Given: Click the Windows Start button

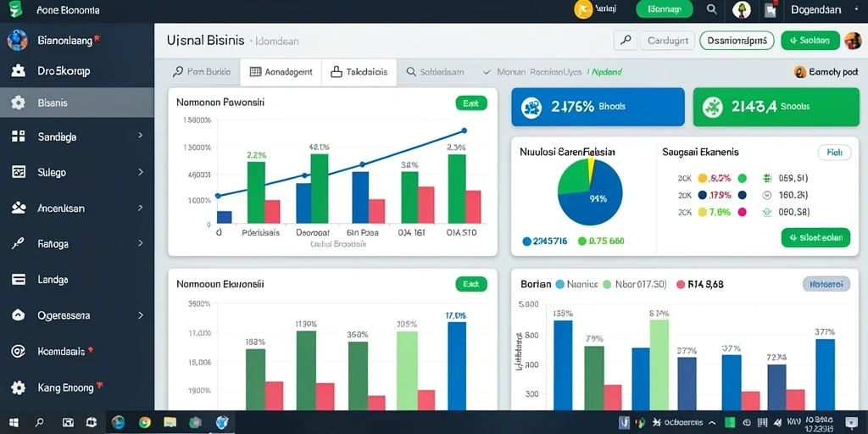Looking at the screenshot, I should (x=14, y=423).
